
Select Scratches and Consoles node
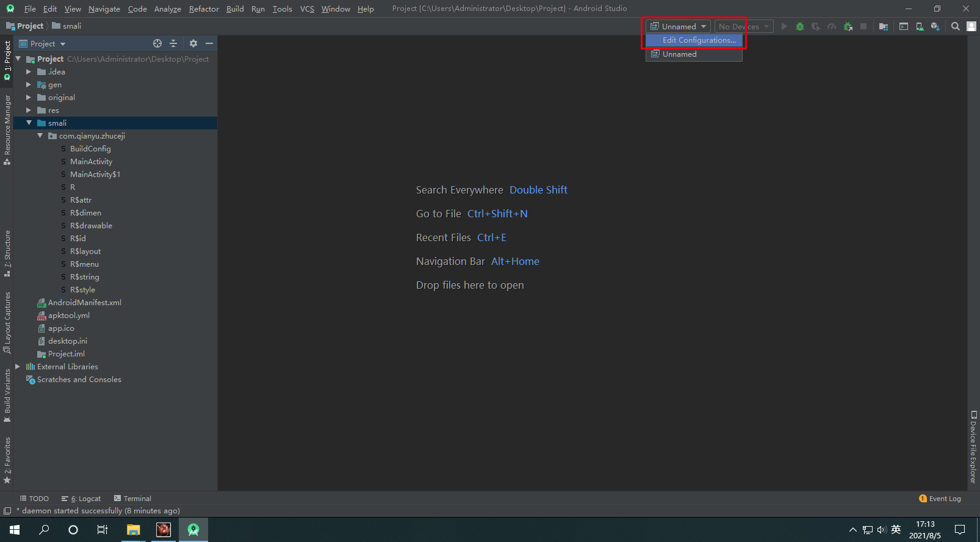pos(79,379)
